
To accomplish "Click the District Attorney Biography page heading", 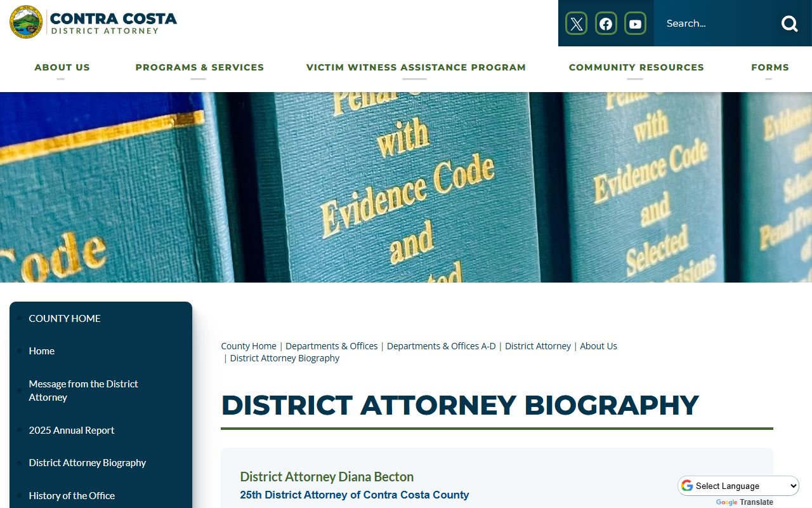I will tap(460, 405).
